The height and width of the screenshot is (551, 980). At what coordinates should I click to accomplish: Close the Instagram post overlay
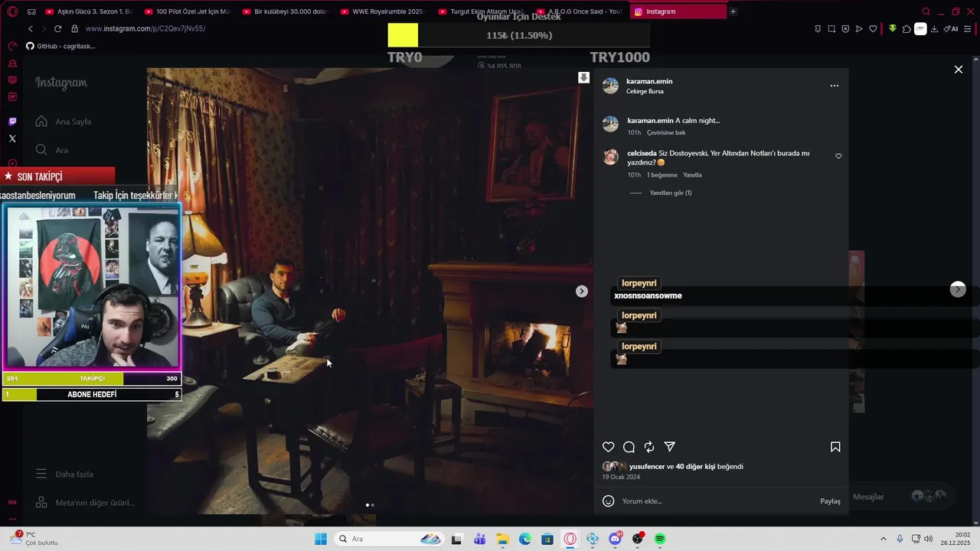click(x=958, y=70)
